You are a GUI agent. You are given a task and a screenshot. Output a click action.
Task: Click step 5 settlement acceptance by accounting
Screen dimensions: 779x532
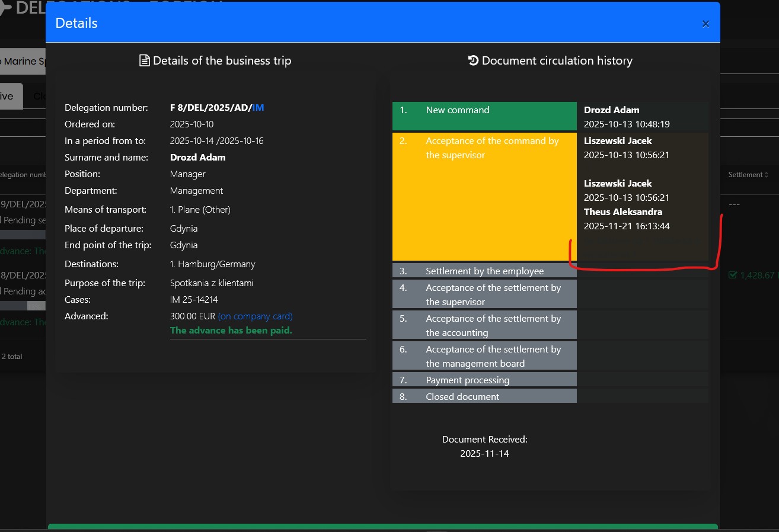(484, 325)
